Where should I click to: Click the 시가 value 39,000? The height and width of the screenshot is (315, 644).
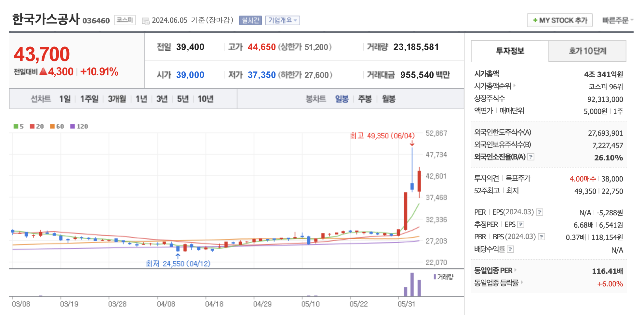190,75
